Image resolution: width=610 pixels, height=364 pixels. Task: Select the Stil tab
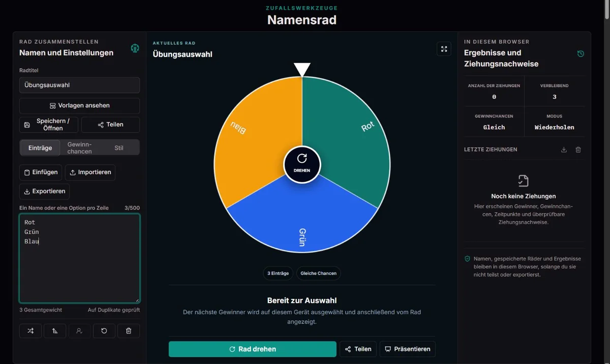click(119, 148)
